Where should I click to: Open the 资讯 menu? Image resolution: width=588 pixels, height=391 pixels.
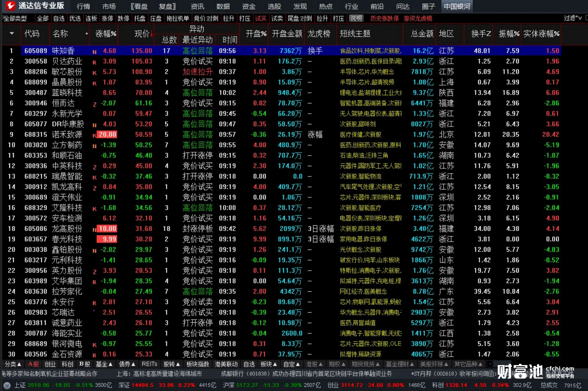197,6
